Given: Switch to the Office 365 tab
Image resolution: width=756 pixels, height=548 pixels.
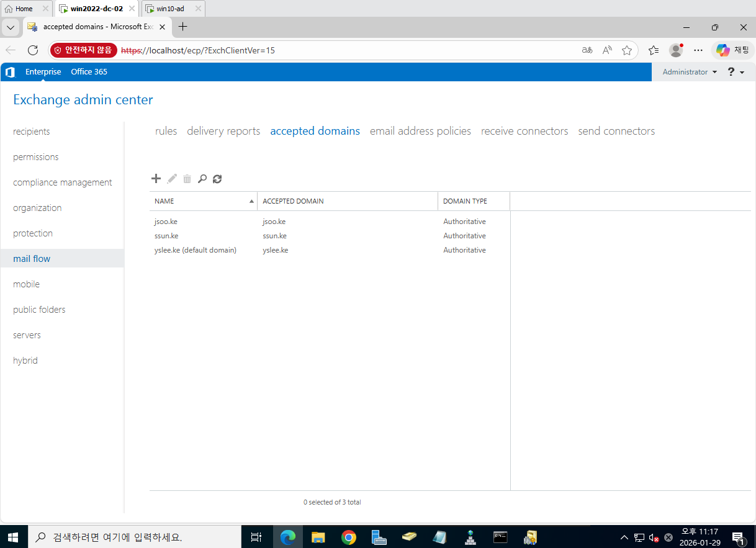Looking at the screenshot, I should click(x=89, y=72).
